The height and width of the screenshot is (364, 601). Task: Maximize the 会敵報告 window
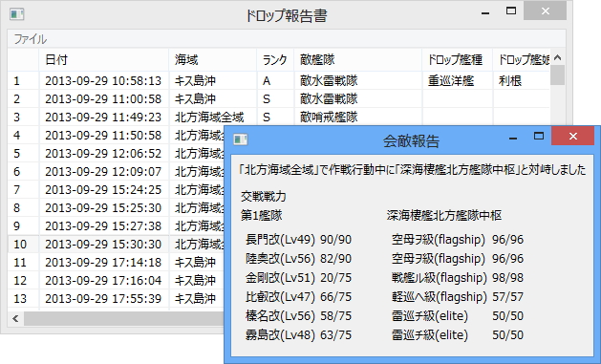click(x=539, y=136)
